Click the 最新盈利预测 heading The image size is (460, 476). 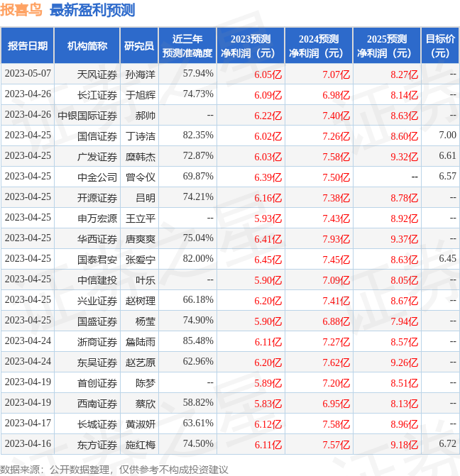point(92,10)
